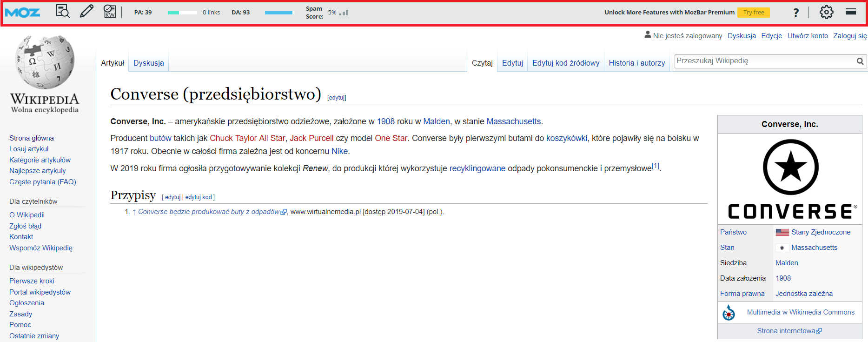868x342 pixels.
Task: Click the Dyskusja link in top user bar
Action: pyautogui.click(x=742, y=36)
